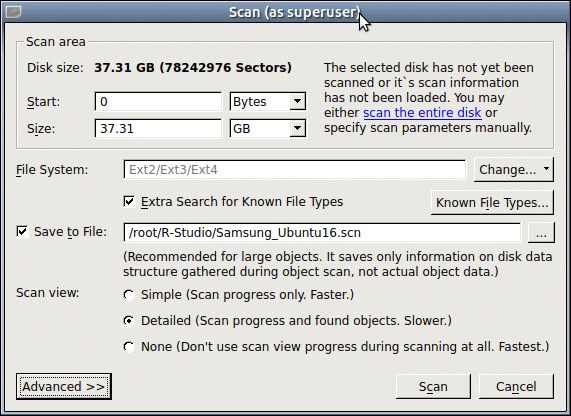The height and width of the screenshot is (416, 571).
Task: Click into the Size value field
Action: (158, 128)
